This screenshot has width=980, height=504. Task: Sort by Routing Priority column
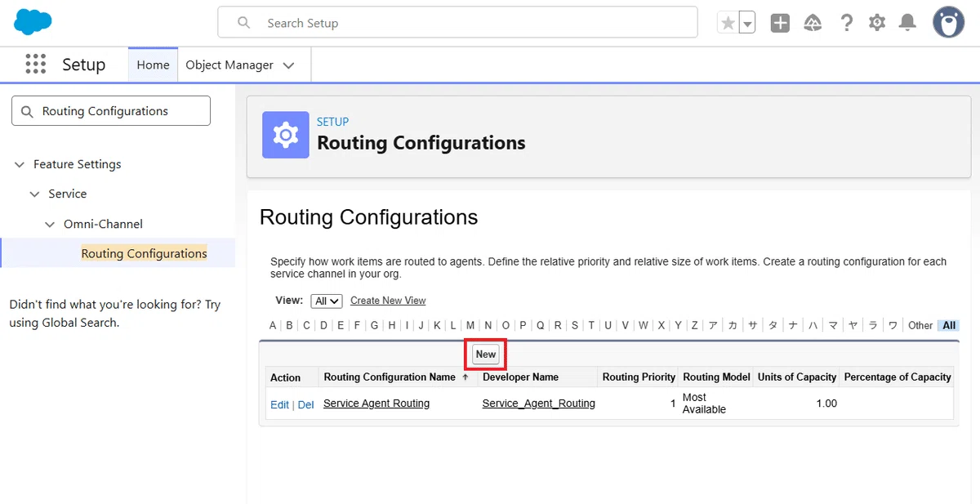(639, 377)
